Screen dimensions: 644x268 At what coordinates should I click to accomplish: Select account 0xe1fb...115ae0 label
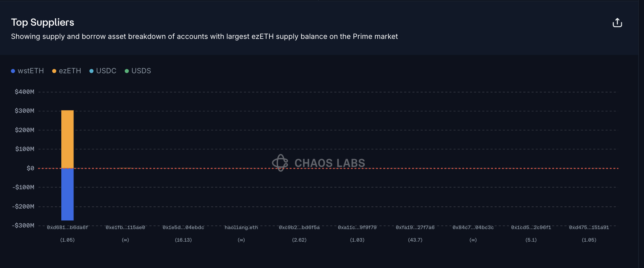coord(126,228)
